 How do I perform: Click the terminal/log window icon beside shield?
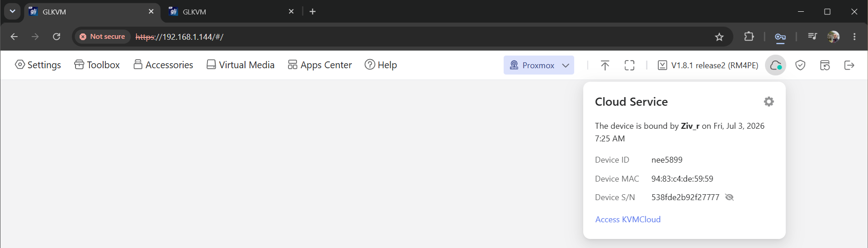[x=825, y=66]
